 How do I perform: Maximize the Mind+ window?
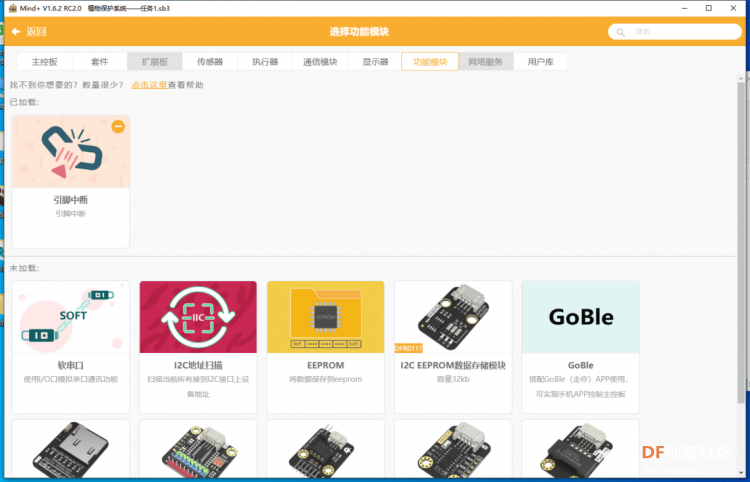(709, 8)
